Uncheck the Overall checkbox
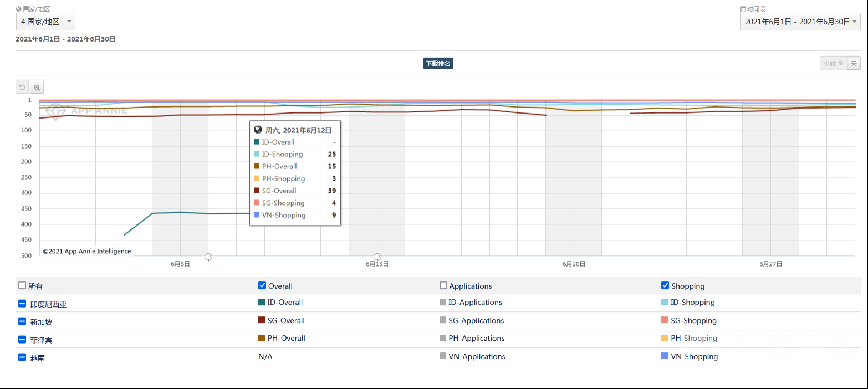Viewport: 868px width, 389px height. (x=262, y=285)
